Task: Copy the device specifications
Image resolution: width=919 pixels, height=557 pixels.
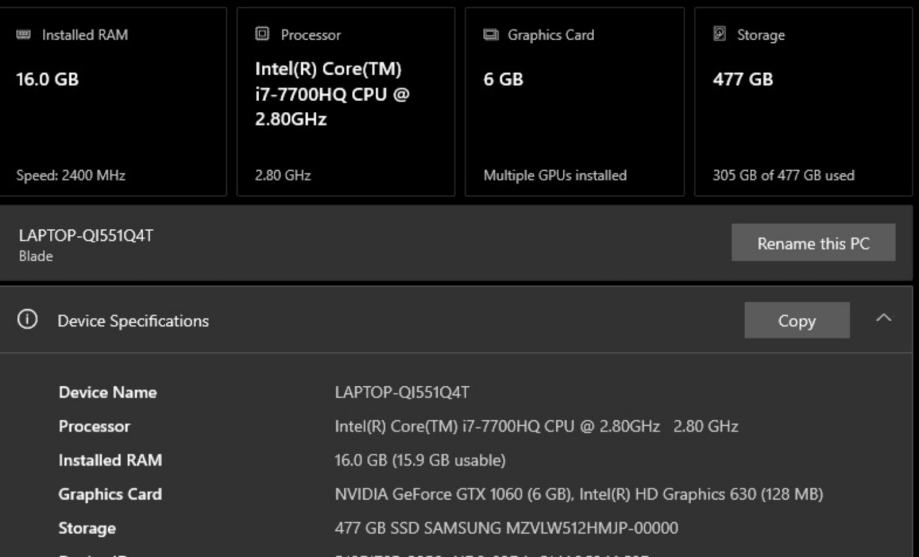Action: [796, 320]
